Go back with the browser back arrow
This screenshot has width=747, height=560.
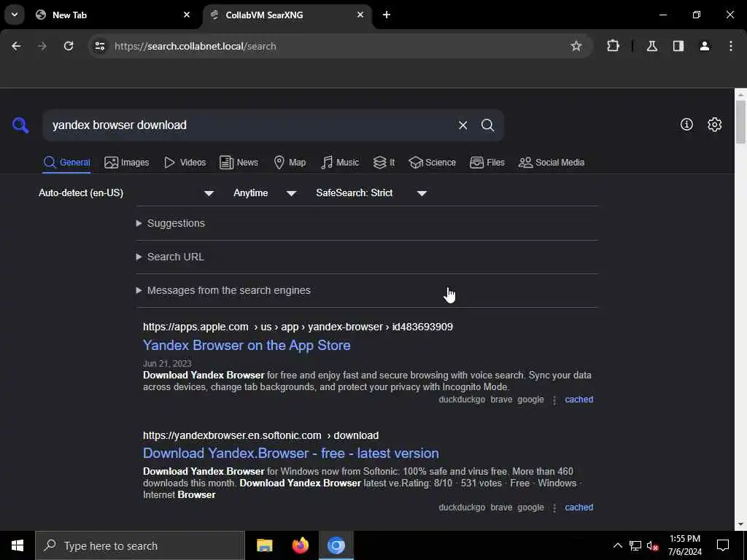pyautogui.click(x=16, y=46)
